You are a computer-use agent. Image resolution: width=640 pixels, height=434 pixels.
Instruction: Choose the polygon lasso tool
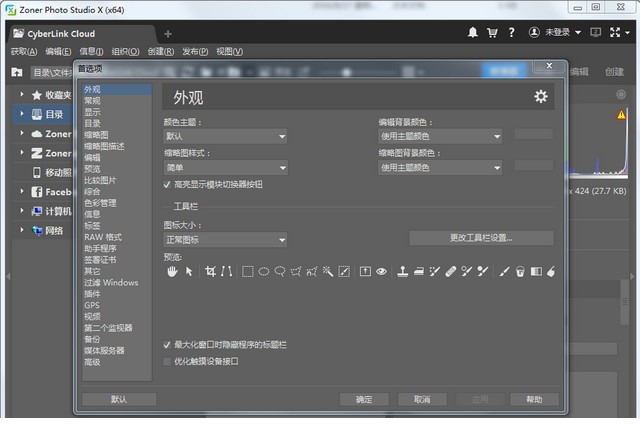pyautogui.click(x=296, y=272)
